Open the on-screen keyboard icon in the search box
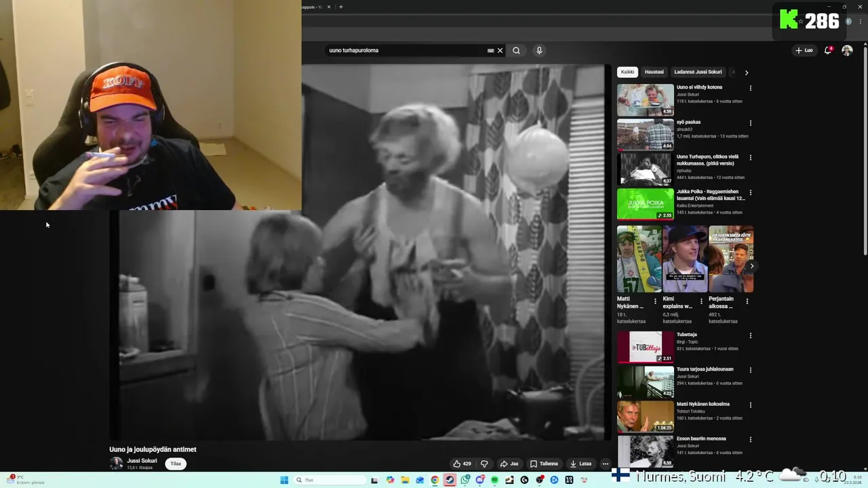 pyautogui.click(x=490, y=50)
